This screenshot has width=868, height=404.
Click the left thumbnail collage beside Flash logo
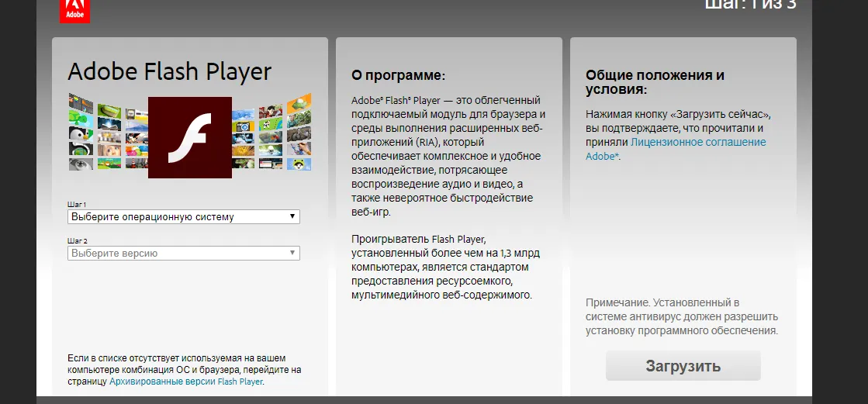108,132
